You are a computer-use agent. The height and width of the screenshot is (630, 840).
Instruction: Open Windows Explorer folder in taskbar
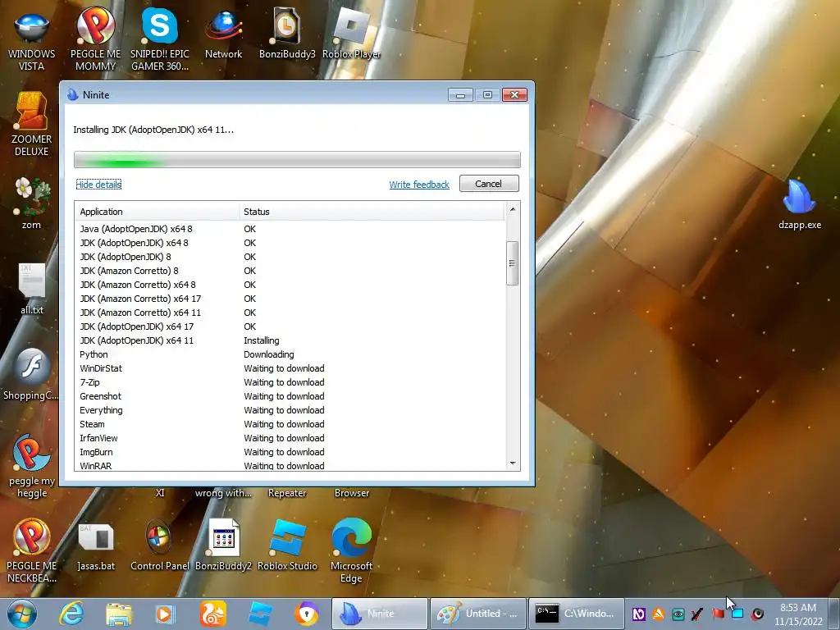[x=118, y=614]
